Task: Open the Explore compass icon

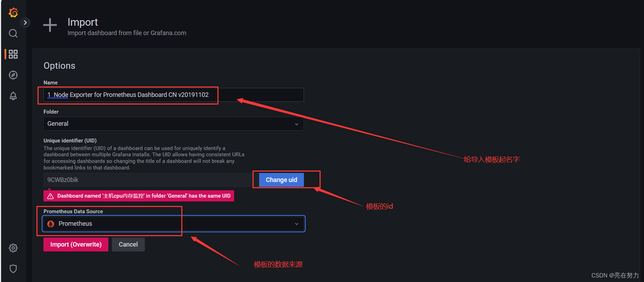Action: tap(13, 75)
